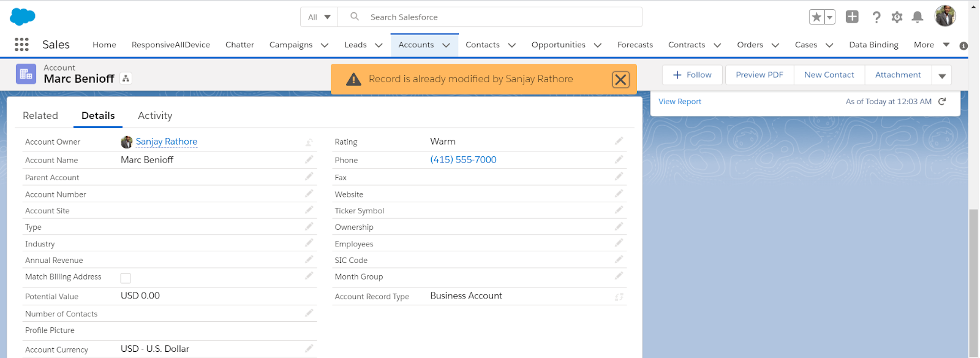Click the New Contact button
The image size is (980, 358).
coord(829,75)
